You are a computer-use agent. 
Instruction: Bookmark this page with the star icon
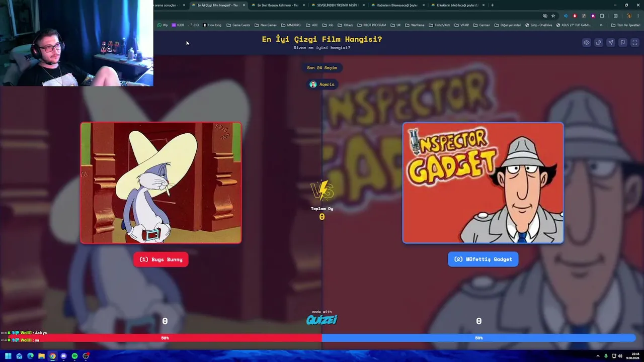tap(553, 16)
